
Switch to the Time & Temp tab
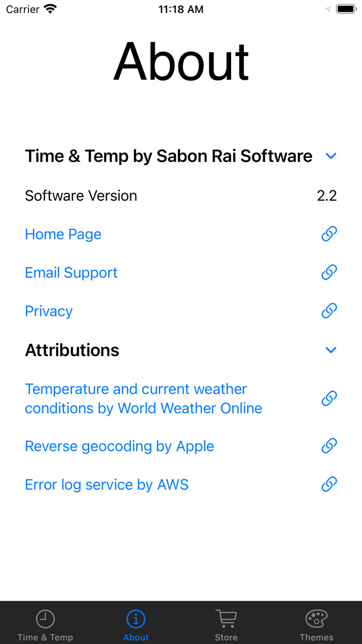click(45, 623)
